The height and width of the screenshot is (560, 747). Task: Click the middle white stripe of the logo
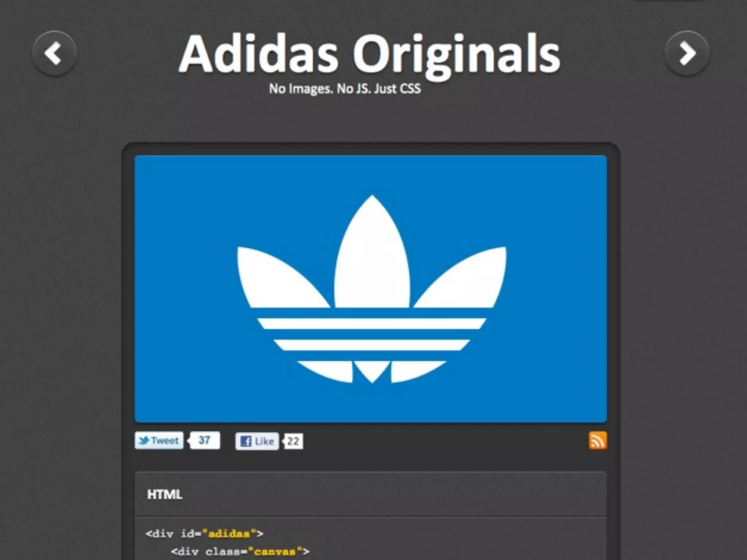[x=372, y=345]
